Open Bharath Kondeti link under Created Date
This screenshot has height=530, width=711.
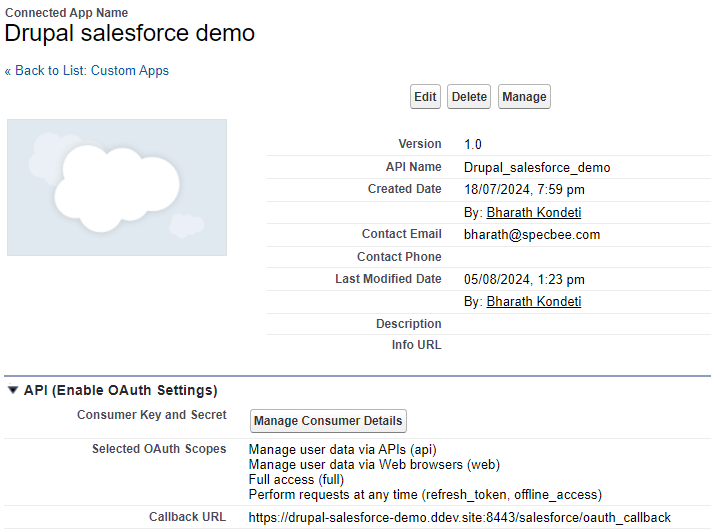tap(534, 212)
